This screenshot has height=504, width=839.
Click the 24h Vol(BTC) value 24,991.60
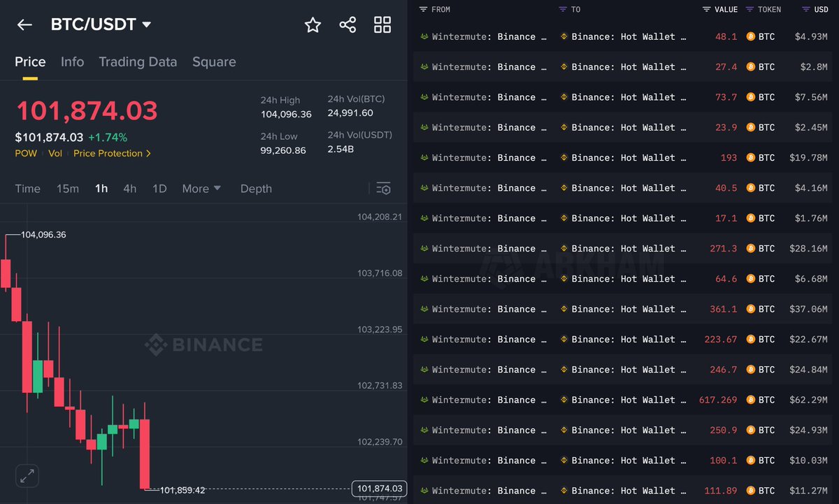pyautogui.click(x=350, y=113)
